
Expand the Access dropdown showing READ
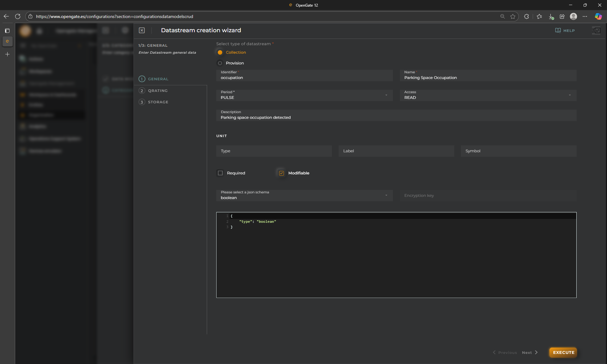[x=488, y=95]
